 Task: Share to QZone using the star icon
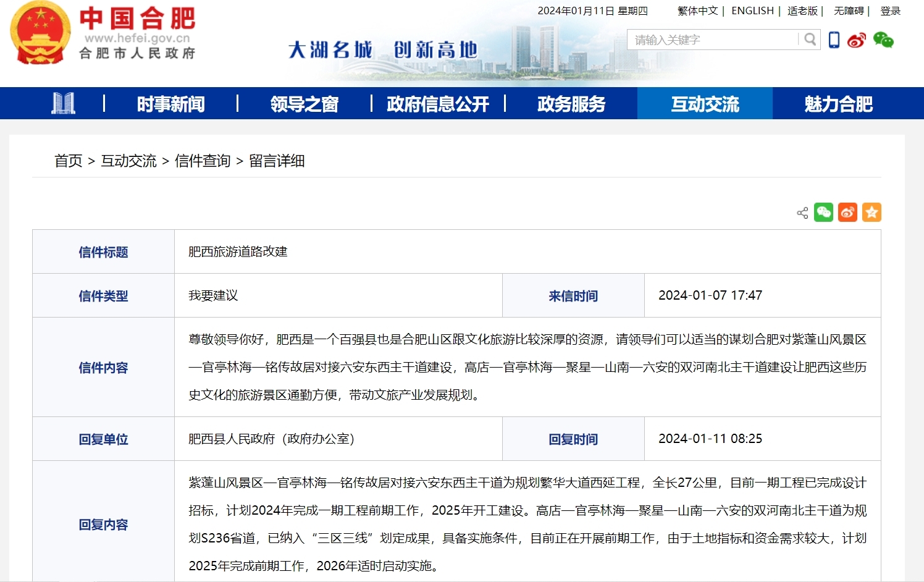(x=871, y=212)
